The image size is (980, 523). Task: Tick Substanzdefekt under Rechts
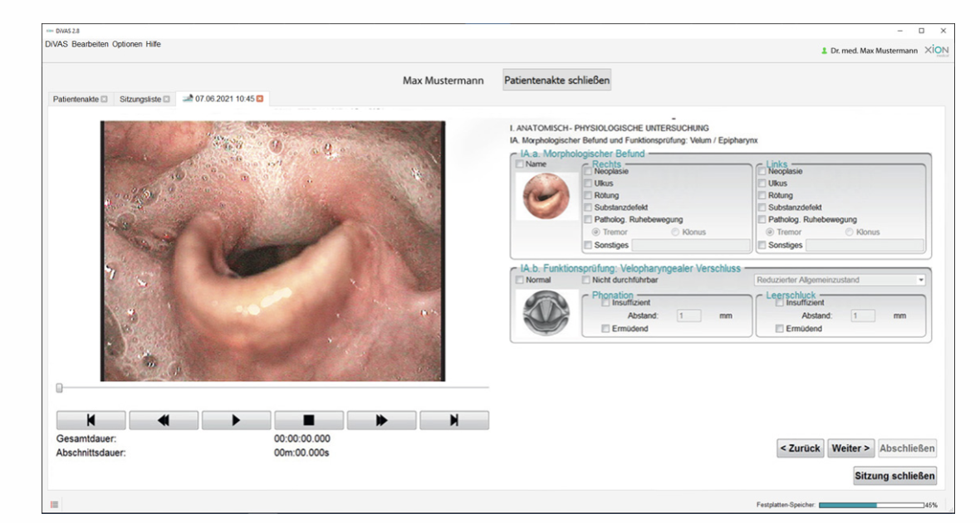[x=588, y=208]
